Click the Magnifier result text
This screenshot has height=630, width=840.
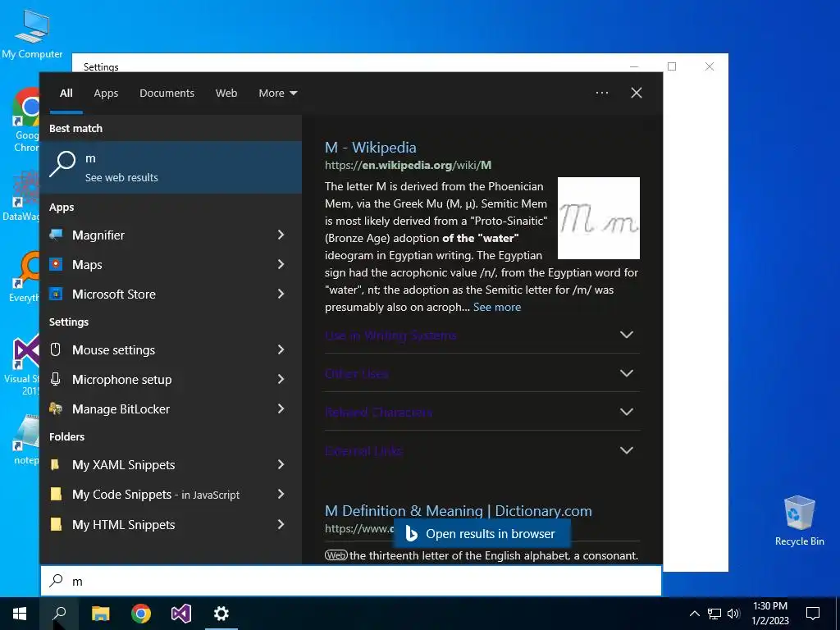coord(98,235)
